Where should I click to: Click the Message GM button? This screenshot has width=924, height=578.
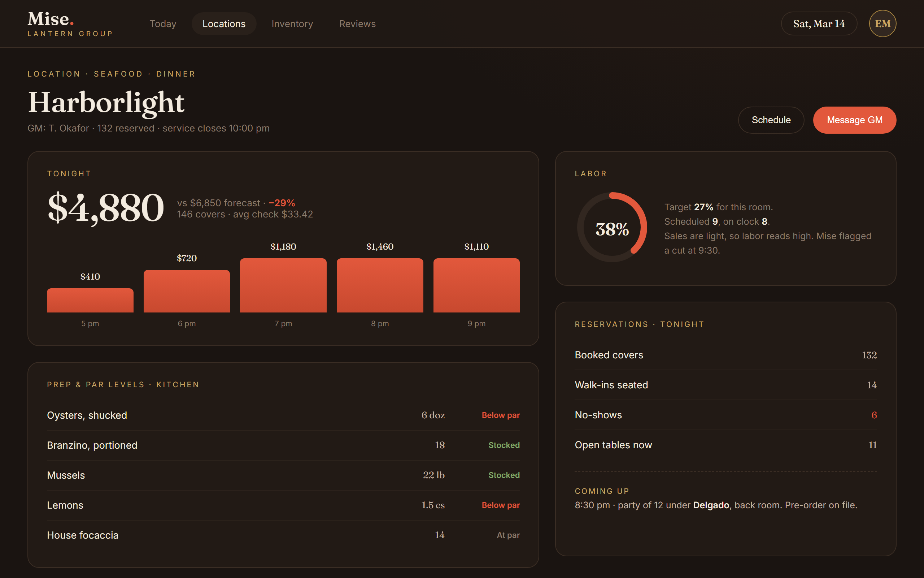point(854,120)
